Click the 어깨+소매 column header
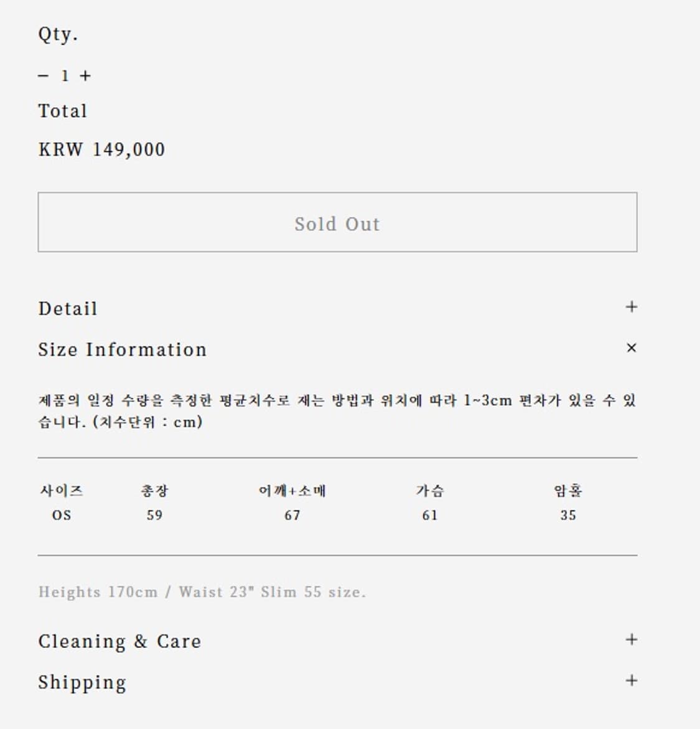Image resolution: width=700 pixels, height=729 pixels. click(292, 491)
